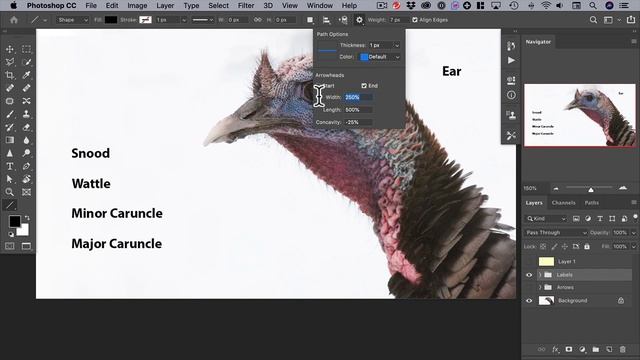Click the Wi-Fi status icon
This screenshot has width=640, height=360.
click(546, 6)
